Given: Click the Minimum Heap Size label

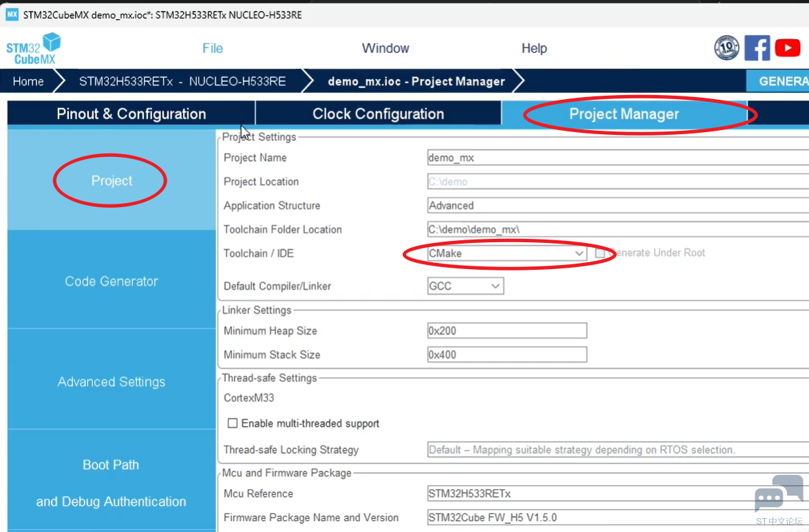Looking at the screenshot, I should [271, 331].
